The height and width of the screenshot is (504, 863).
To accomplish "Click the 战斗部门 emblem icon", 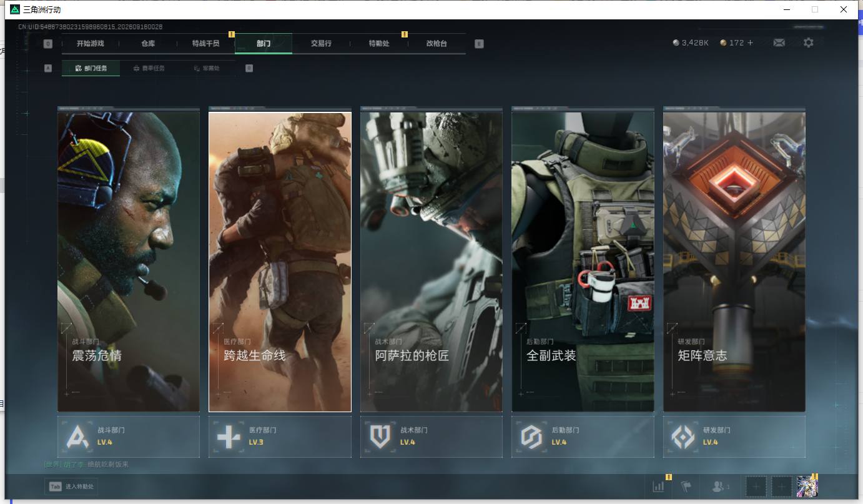I will click(x=78, y=437).
